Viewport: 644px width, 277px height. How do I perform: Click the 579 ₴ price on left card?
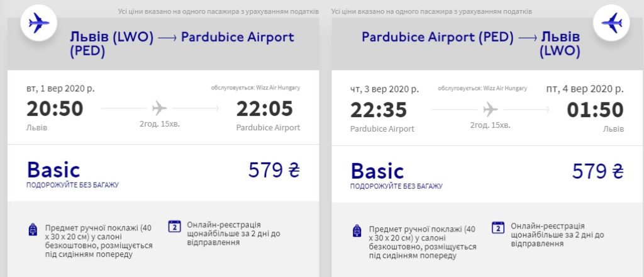point(274,171)
